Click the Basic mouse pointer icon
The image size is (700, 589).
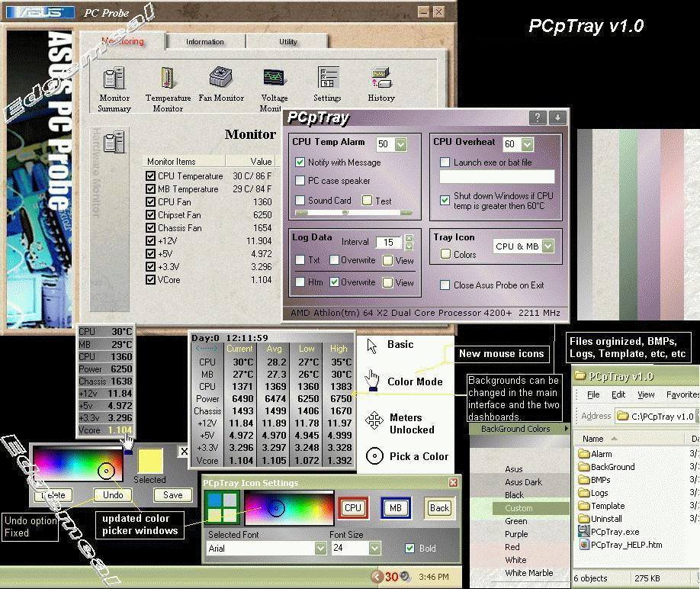[x=372, y=346]
